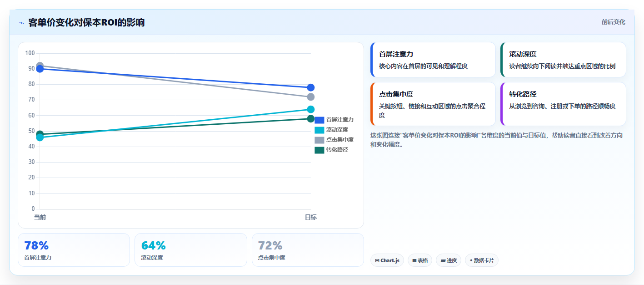
Task: Click the text 读者继续向下阅读并触达重点区域的比例
Action: (x=562, y=66)
